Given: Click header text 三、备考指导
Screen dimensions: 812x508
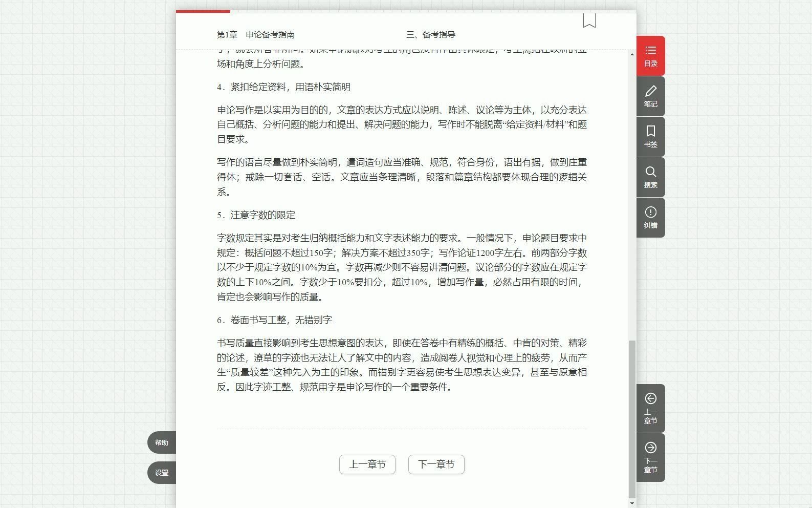Looking at the screenshot, I should click(x=431, y=35).
